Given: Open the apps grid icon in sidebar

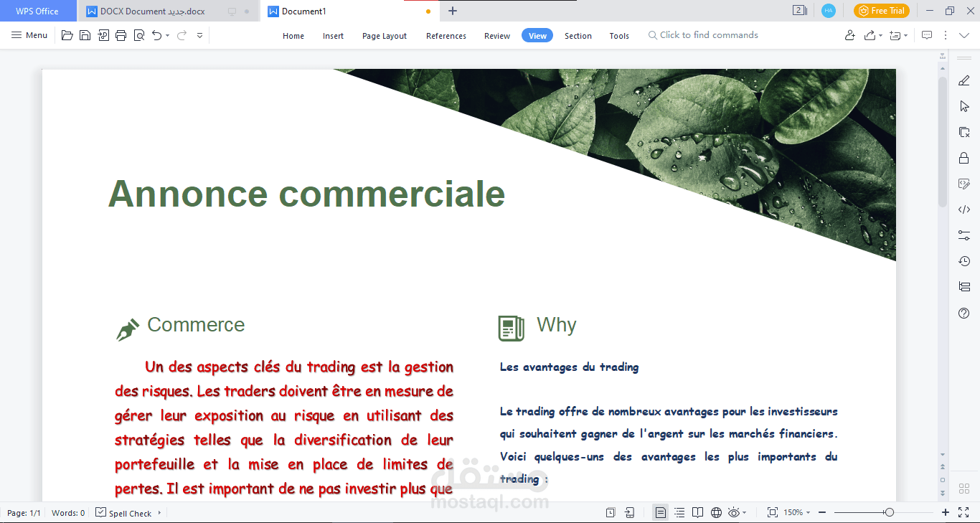Looking at the screenshot, I should click(964, 488).
